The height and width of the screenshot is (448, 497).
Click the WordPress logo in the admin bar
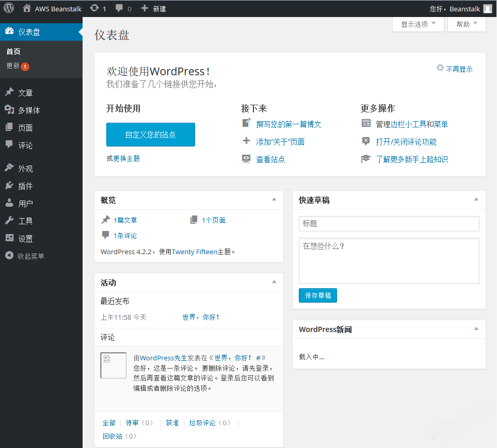[x=9, y=8]
